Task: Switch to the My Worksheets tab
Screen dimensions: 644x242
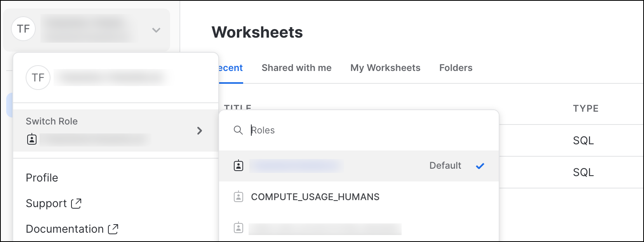Action: click(x=385, y=68)
